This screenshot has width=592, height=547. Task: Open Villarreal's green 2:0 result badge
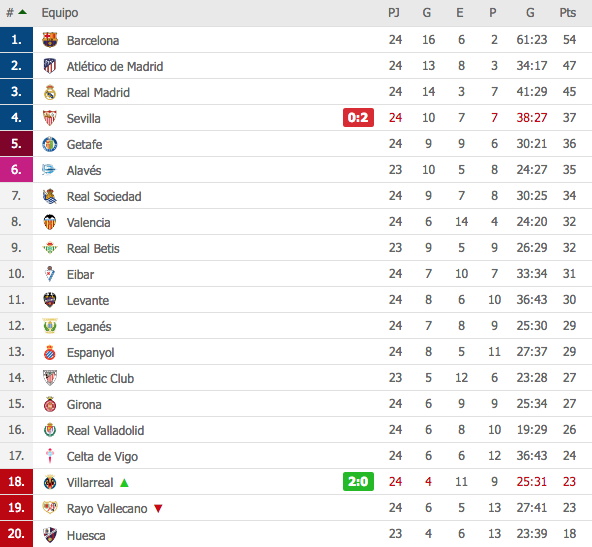click(358, 481)
